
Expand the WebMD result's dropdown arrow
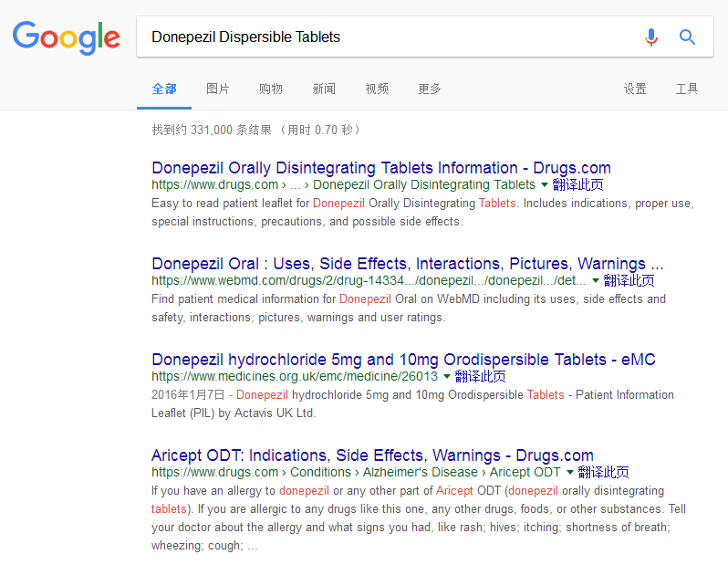click(596, 281)
